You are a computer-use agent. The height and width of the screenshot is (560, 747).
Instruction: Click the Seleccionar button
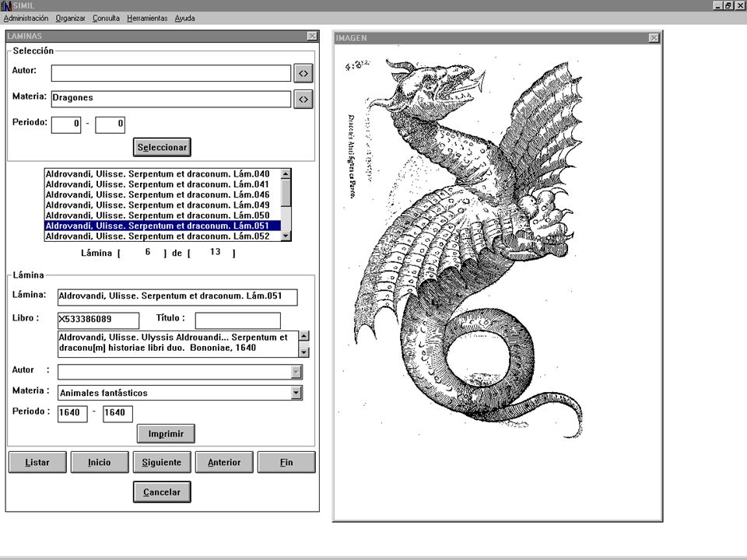pyautogui.click(x=162, y=147)
